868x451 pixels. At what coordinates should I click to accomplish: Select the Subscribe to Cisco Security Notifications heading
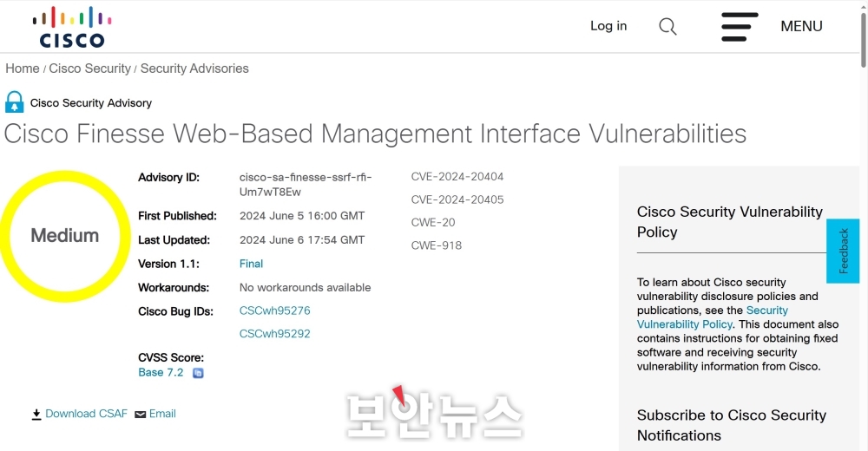[x=731, y=425]
